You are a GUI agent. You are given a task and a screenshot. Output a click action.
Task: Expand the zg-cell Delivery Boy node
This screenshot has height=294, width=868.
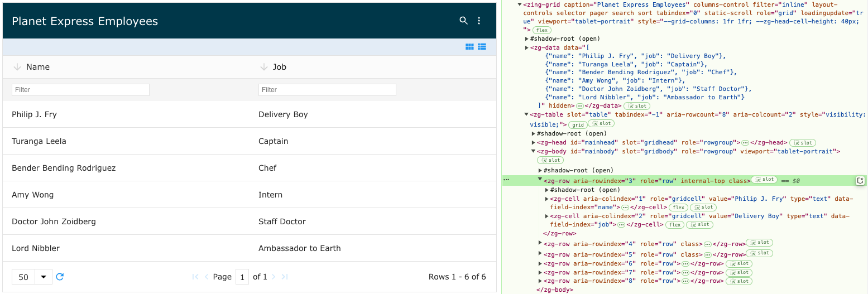pyautogui.click(x=547, y=216)
